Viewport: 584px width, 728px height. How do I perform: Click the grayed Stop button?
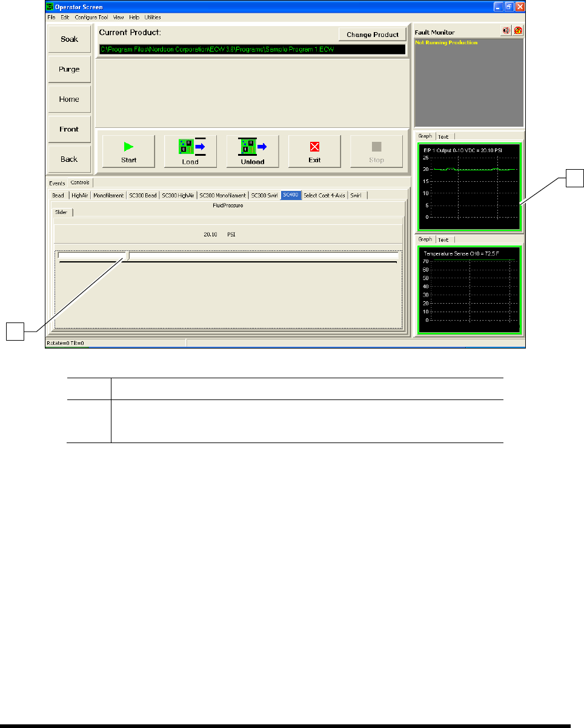click(x=376, y=151)
